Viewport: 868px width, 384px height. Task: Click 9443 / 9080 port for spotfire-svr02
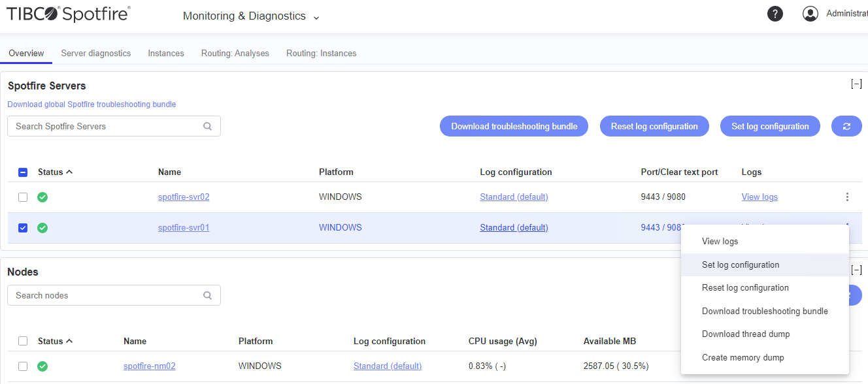663,197
